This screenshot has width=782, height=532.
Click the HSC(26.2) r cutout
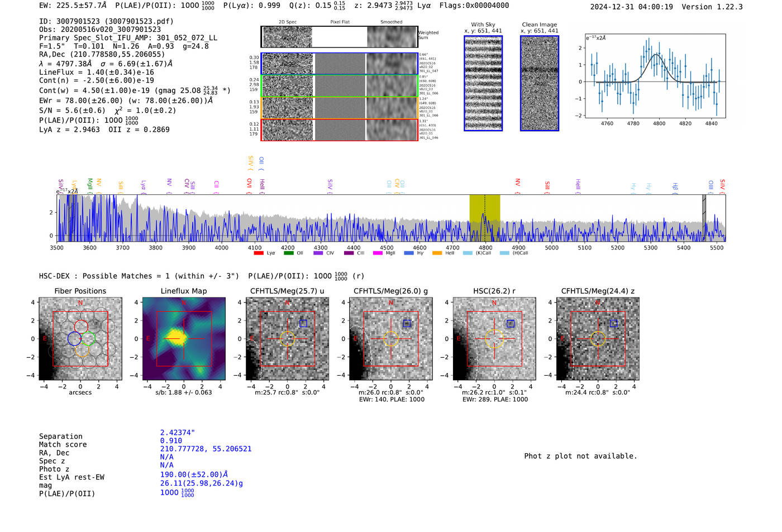[494, 339]
